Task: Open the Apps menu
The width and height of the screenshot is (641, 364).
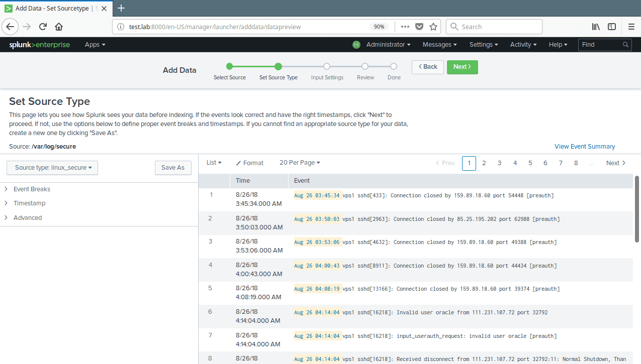Action: point(95,45)
